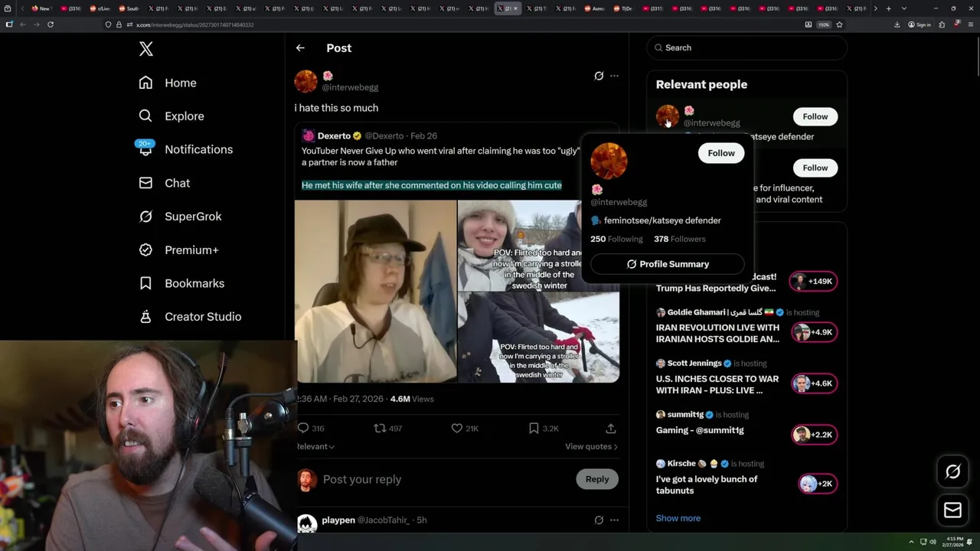The height and width of the screenshot is (551, 980).
Task: Open Premium+ in the sidebar
Action: click(178, 250)
